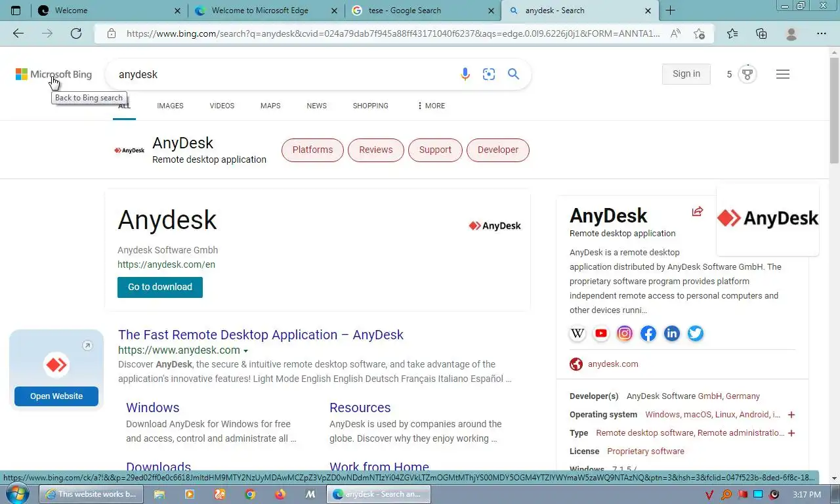
Task: Switch to the Welcome to Microsoft Edge tab
Action: [x=266, y=10]
